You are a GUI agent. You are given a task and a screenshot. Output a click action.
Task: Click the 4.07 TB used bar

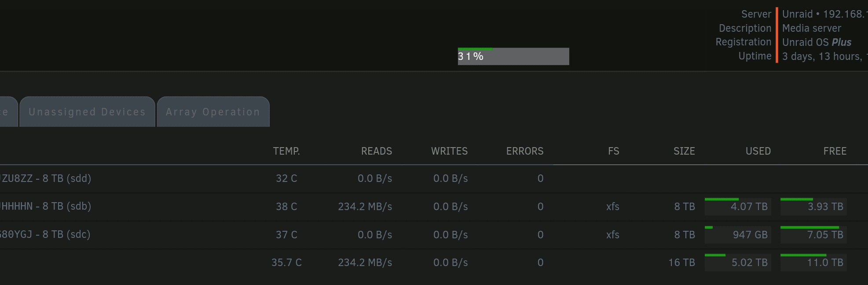[x=738, y=206]
